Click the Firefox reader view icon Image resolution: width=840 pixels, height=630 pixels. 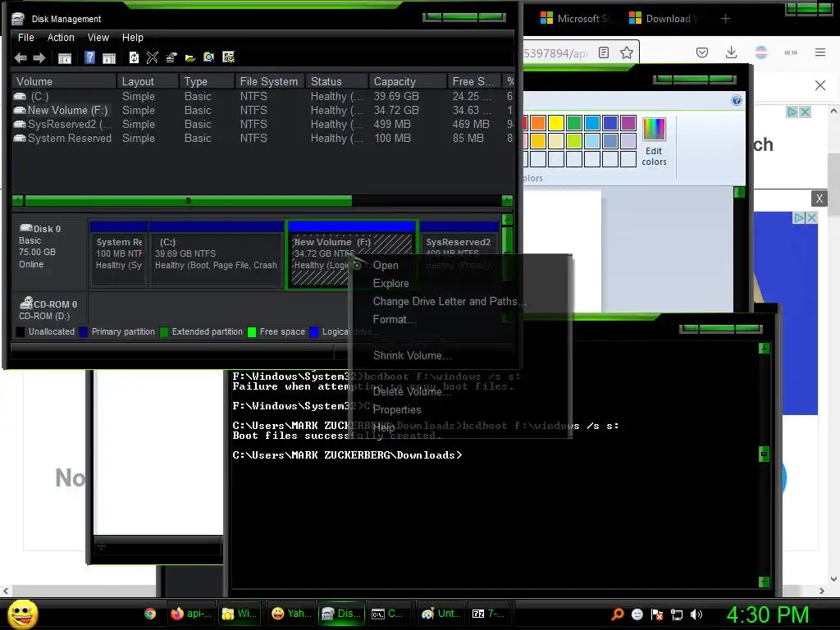[604, 52]
